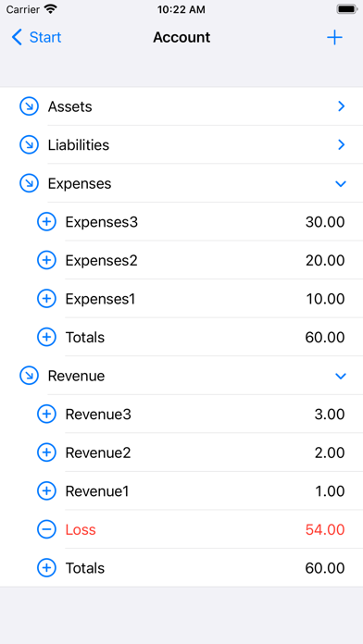Select the Revenue group label

point(77,376)
